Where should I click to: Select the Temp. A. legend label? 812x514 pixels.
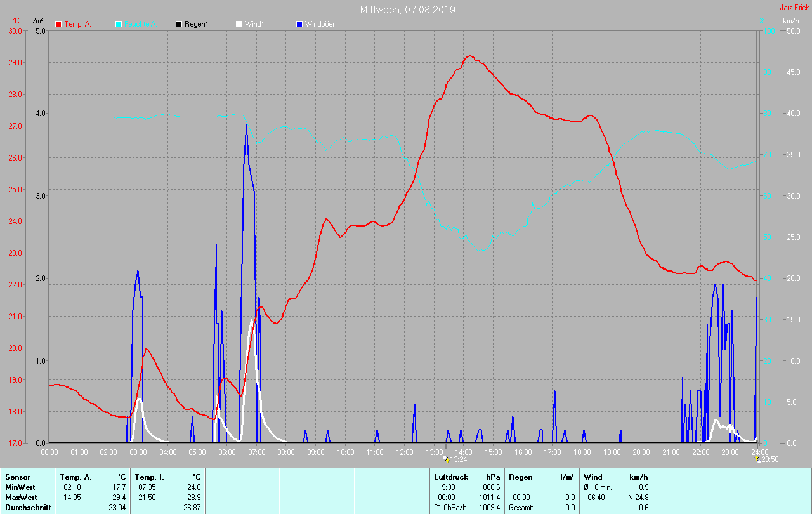pos(79,24)
